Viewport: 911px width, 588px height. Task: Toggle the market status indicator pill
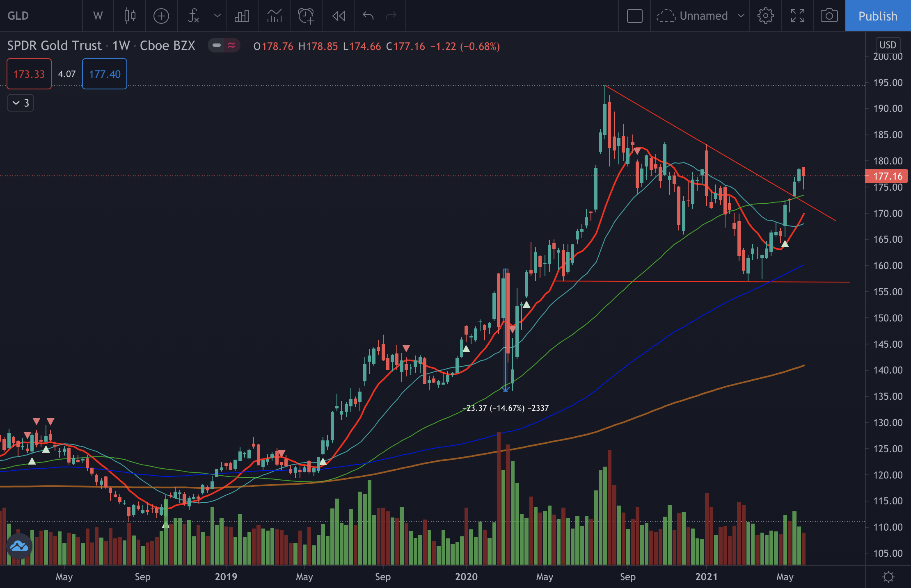[224, 46]
